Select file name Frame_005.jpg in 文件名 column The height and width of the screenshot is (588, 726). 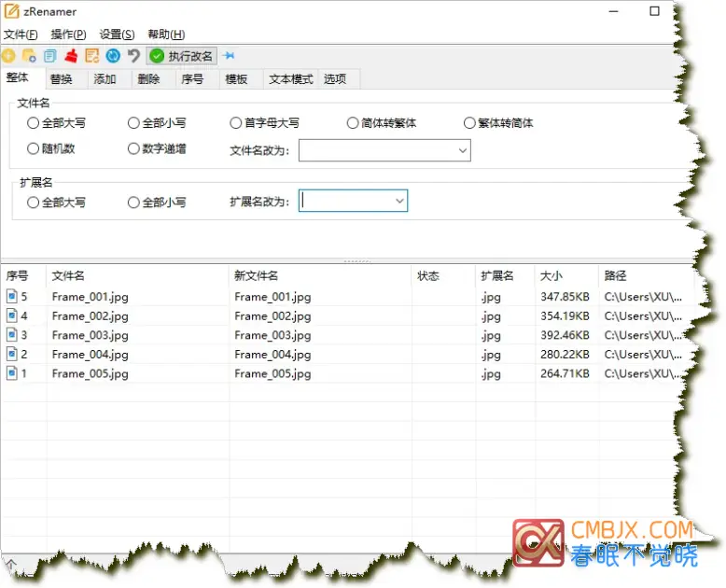[x=91, y=373]
